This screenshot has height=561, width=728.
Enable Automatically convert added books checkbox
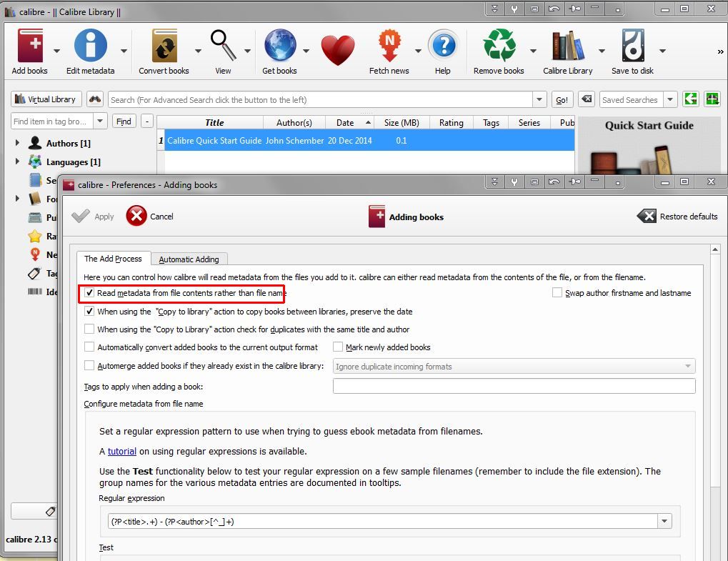coord(89,347)
